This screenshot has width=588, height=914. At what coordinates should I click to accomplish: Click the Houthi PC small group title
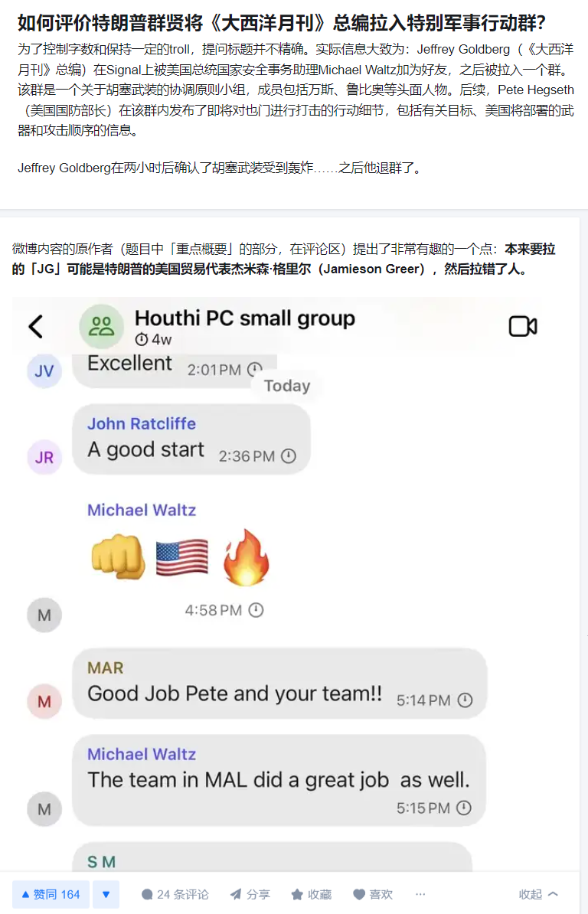click(245, 318)
